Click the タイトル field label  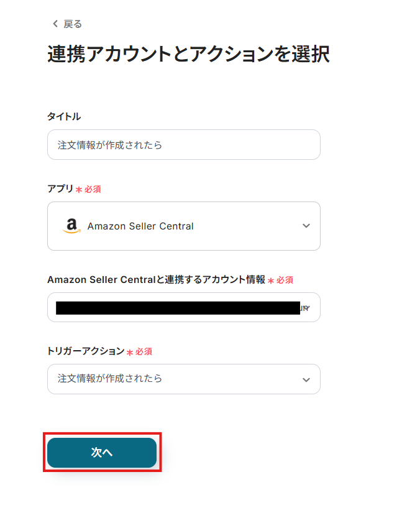click(x=64, y=116)
